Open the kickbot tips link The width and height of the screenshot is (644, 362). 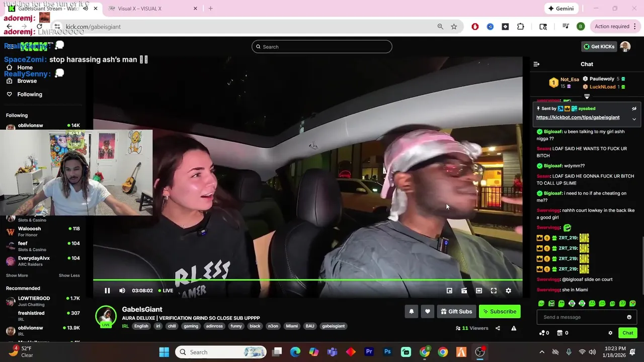(578, 118)
